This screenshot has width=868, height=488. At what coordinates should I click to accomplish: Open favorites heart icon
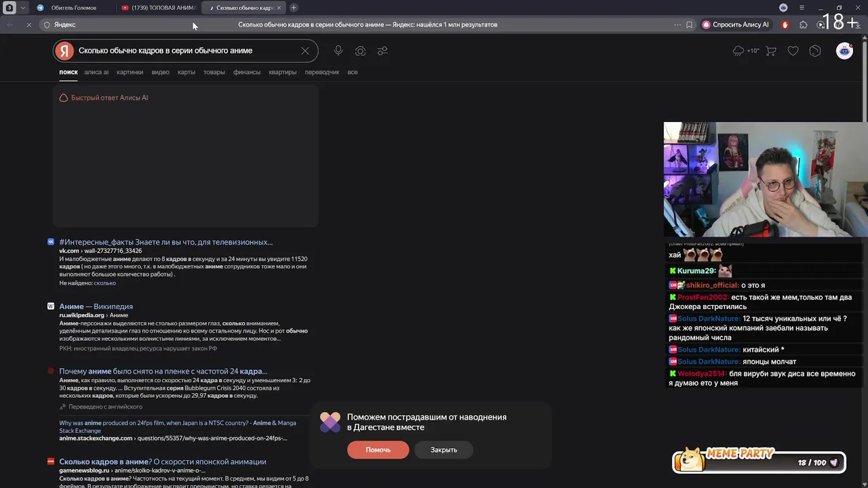(793, 51)
